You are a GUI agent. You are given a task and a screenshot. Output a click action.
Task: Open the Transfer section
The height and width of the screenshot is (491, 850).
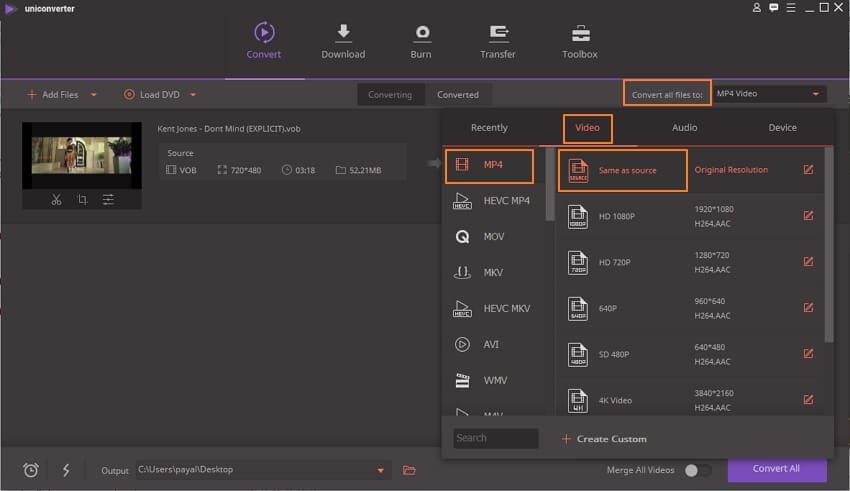(x=498, y=41)
